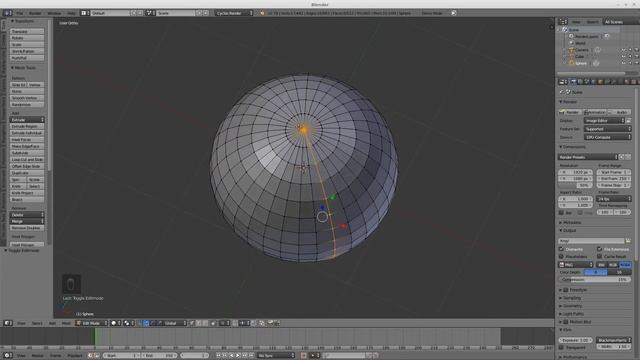Toggle Sphere visibility eye in outliner
Screen dimensions: 640x360
pos(623,63)
